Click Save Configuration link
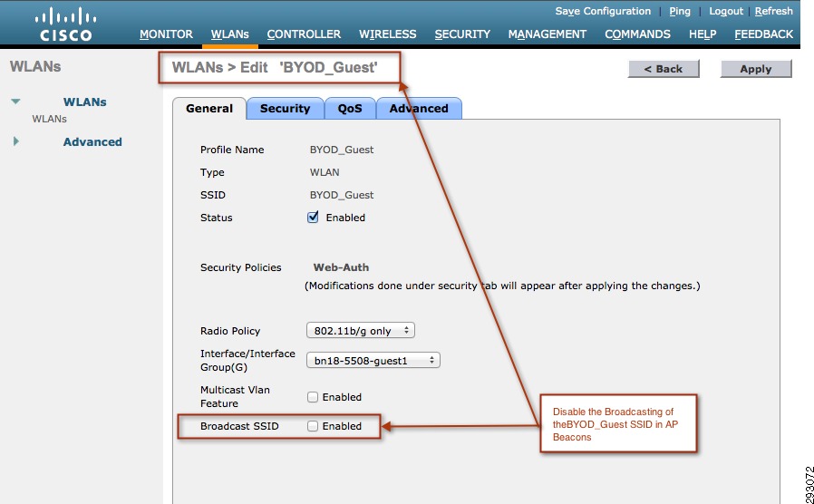Viewport: 814px width, 504px height. 603,11
